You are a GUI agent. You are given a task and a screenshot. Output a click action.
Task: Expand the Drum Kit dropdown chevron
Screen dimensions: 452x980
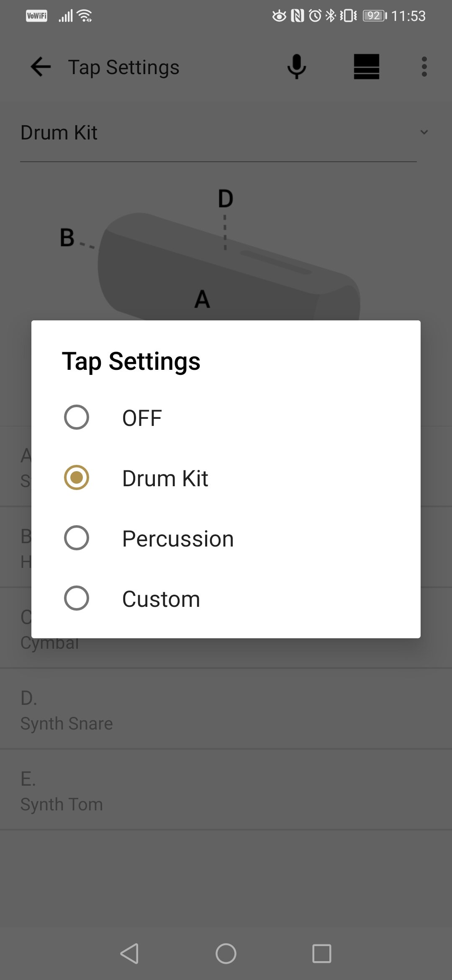[424, 132]
